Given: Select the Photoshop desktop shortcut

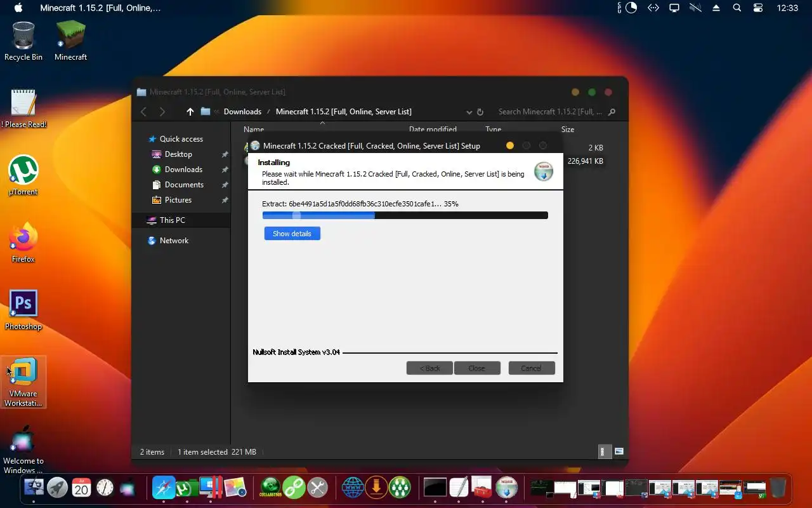Looking at the screenshot, I should coord(23,311).
